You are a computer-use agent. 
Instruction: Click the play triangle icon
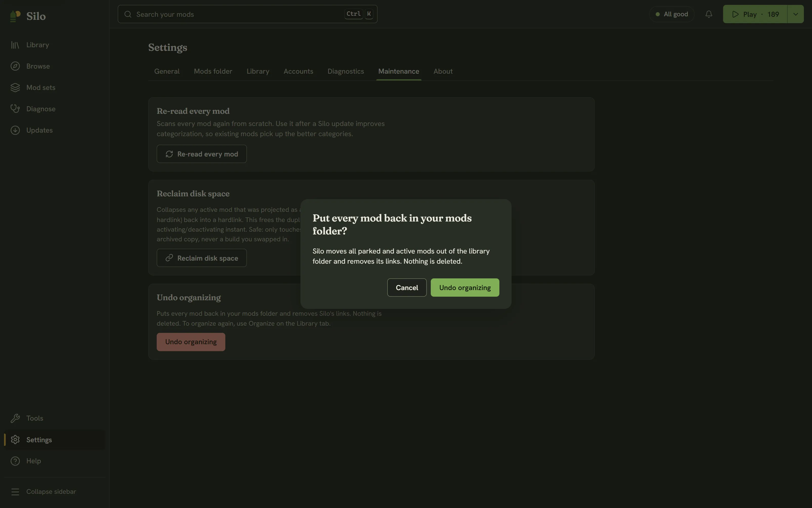(x=736, y=14)
